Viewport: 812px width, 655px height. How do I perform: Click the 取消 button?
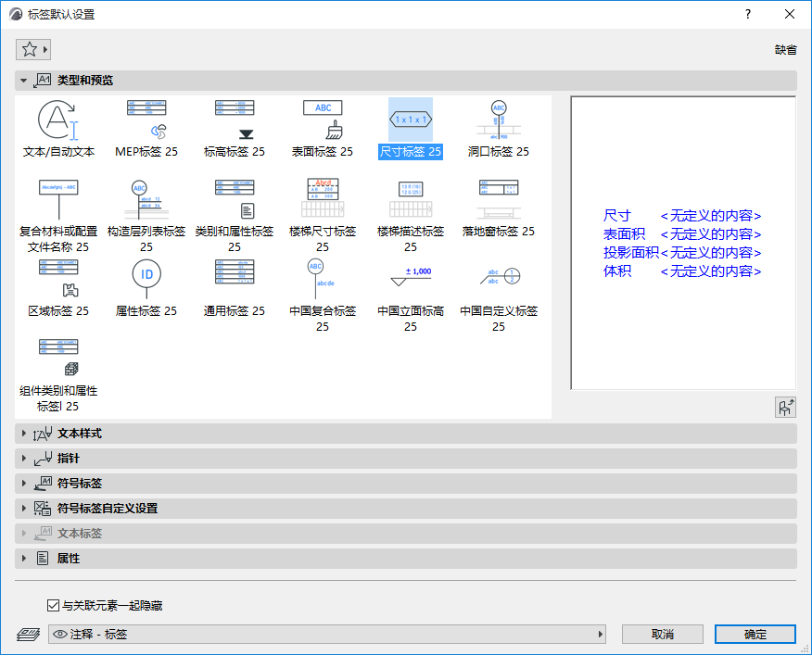tap(663, 635)
